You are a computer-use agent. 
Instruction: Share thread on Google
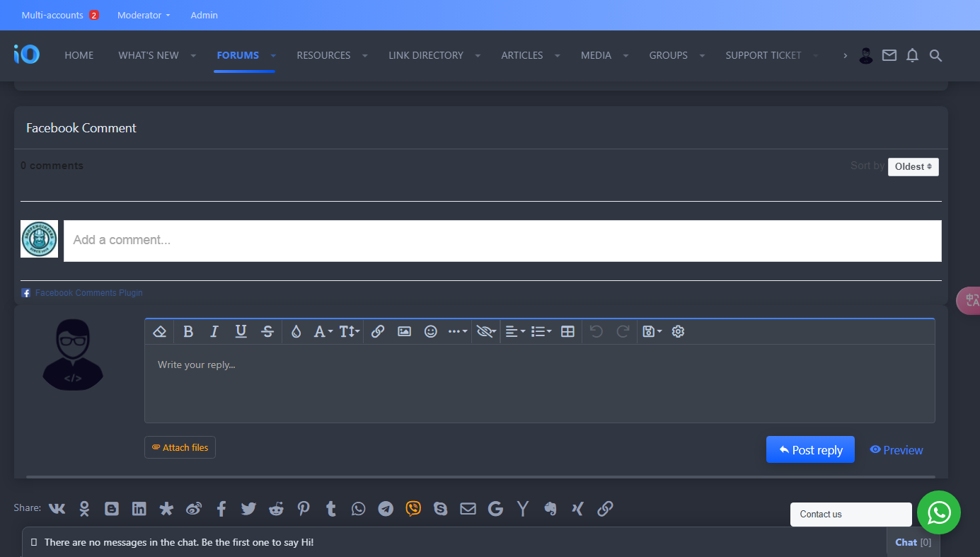(495, 508)
